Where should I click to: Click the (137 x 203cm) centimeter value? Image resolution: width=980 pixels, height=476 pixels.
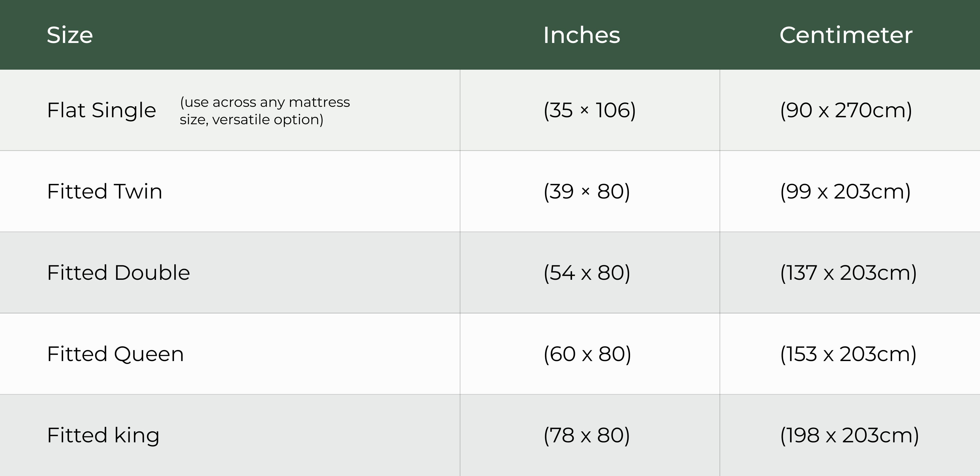point(848,273)
